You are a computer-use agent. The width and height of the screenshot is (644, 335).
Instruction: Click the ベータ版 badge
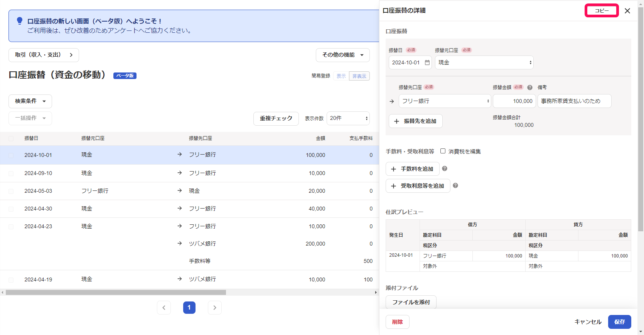point(125,76)
